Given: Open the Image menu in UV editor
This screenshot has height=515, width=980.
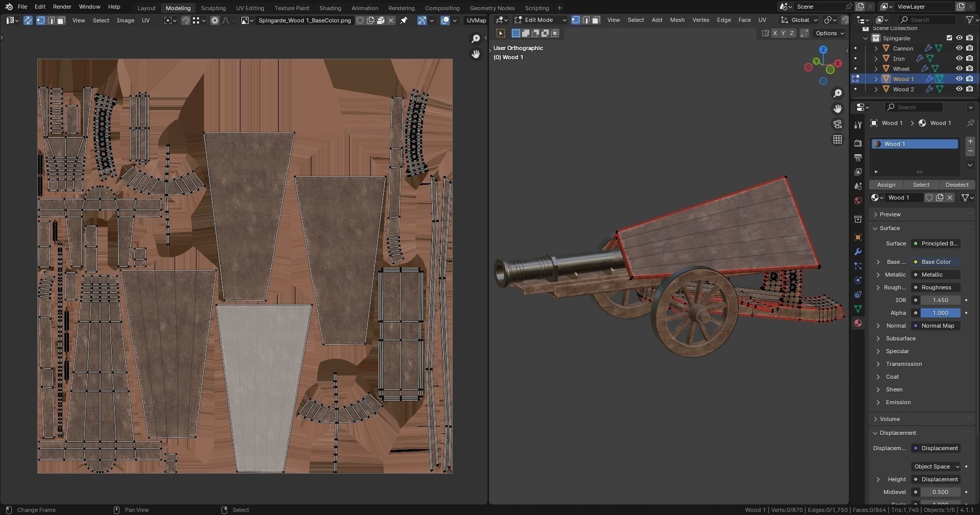Looking at the screenshot, I should click(x=126, y=20).
